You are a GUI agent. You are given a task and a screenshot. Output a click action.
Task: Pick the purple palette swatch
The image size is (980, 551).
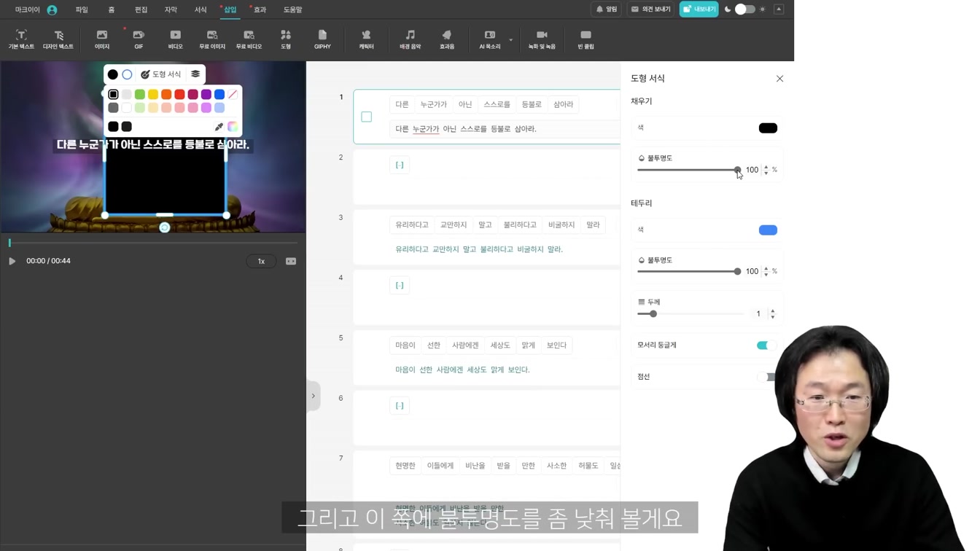[206, 94]
